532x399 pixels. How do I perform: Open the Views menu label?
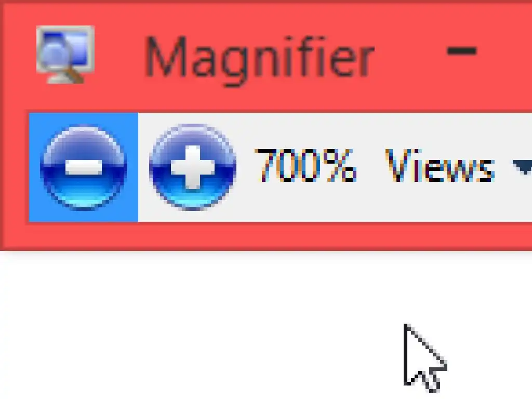pos(440,166)
